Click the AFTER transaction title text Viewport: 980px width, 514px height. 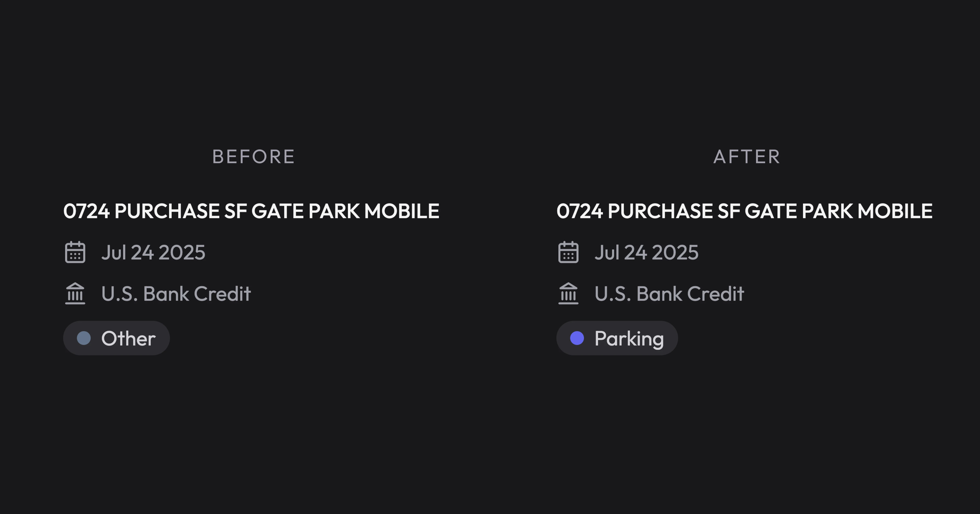point(745,211)
